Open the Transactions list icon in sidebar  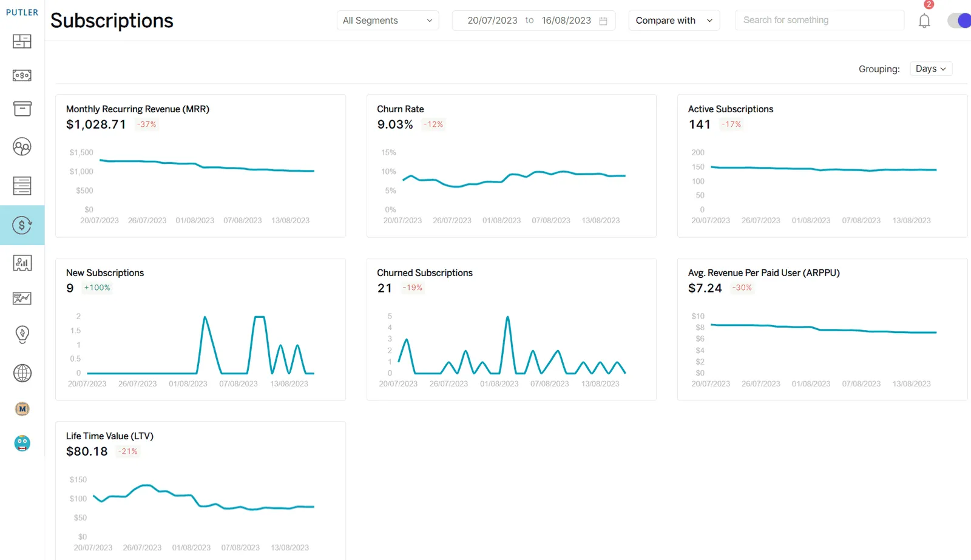pos(22,186)
